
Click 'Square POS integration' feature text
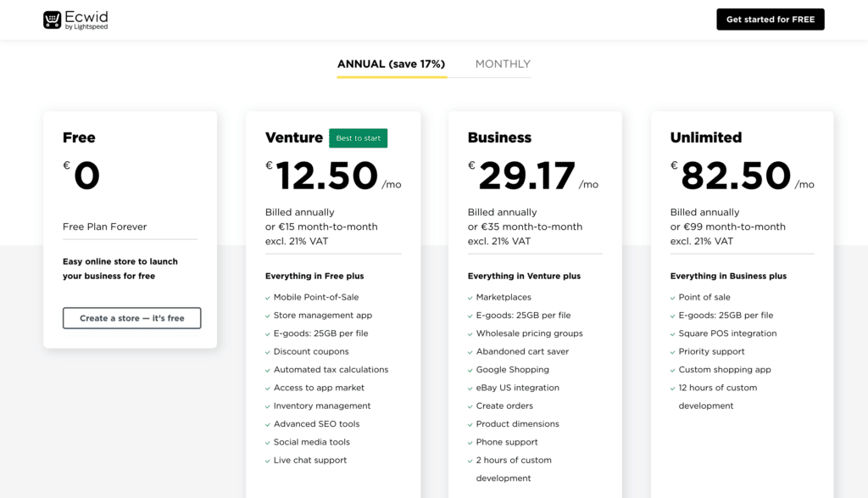pos(727,333)
